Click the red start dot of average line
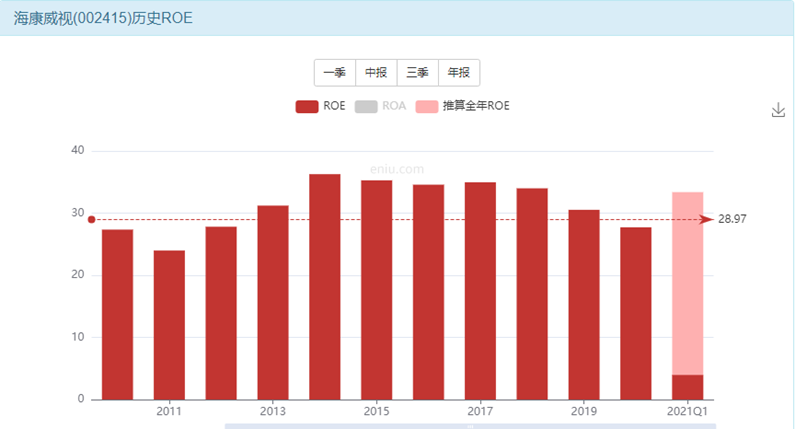 pyautogui.click(x=91, y=219)
